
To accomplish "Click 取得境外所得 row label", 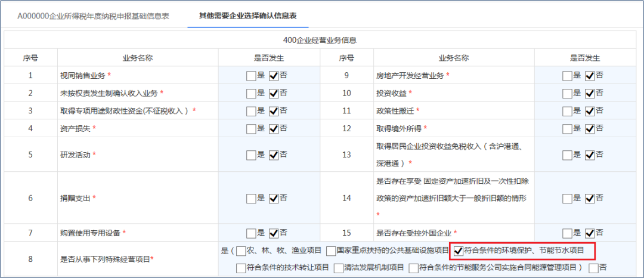I will 399,128.
